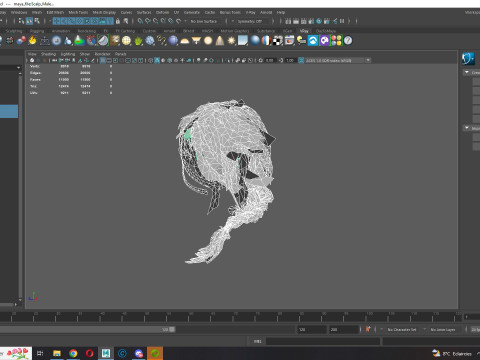Image resolution: width=480 pixels, height=360 pixels.
Task: Open Google Chrome from the taskbar
Action: 73,353
